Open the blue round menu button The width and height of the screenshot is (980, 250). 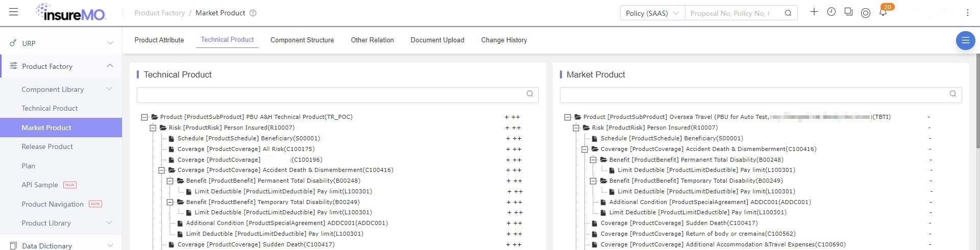coord(965,41)
